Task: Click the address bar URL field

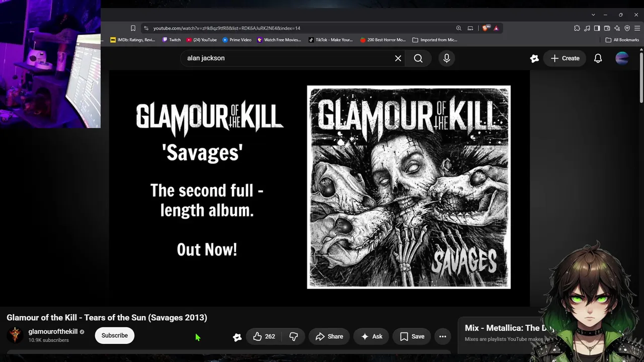Action: pyautogui.click(x=302, y=28)
